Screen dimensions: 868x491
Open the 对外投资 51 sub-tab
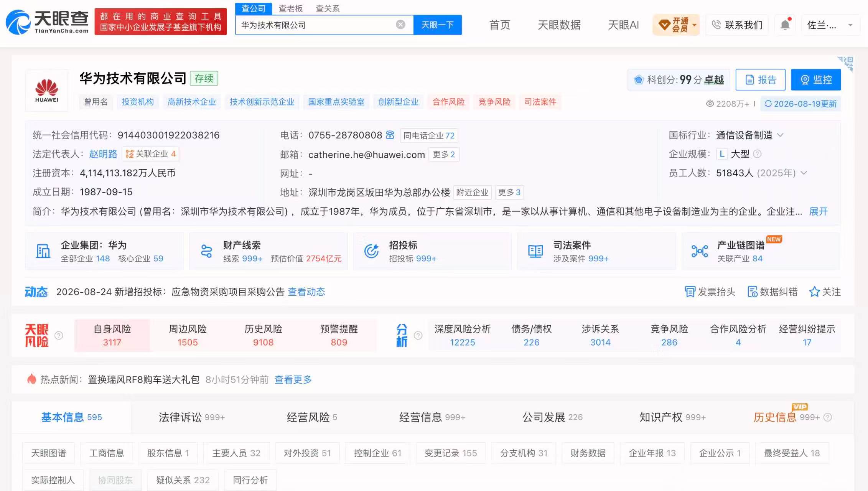[307, 453]
